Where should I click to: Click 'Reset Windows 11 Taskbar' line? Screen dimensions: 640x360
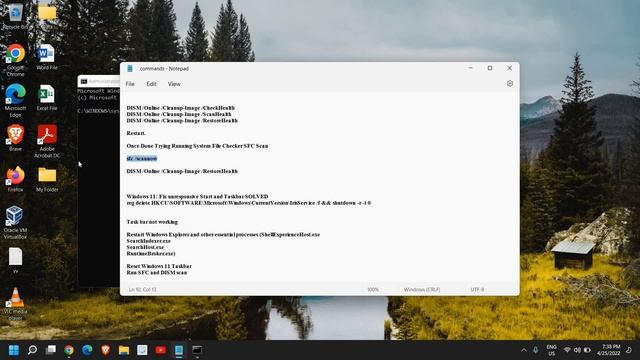159,266
